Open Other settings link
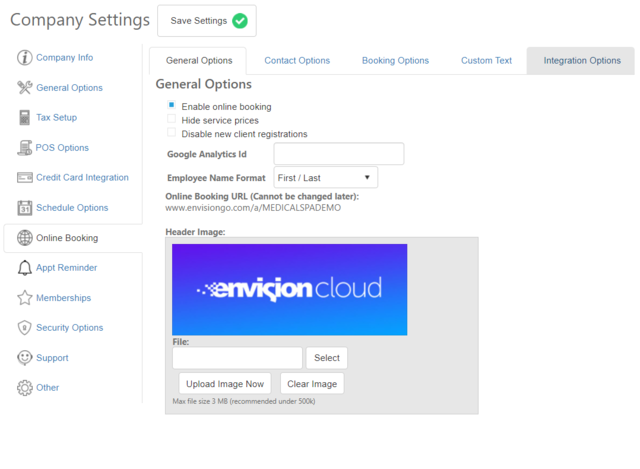 click(x=47, y=388)
